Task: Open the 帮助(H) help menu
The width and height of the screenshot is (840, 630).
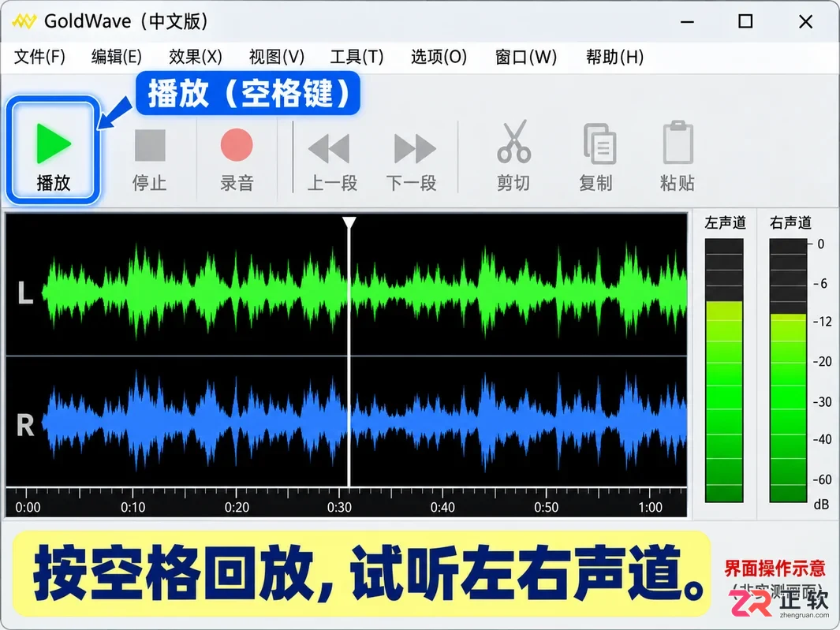Action: (614, 56)
